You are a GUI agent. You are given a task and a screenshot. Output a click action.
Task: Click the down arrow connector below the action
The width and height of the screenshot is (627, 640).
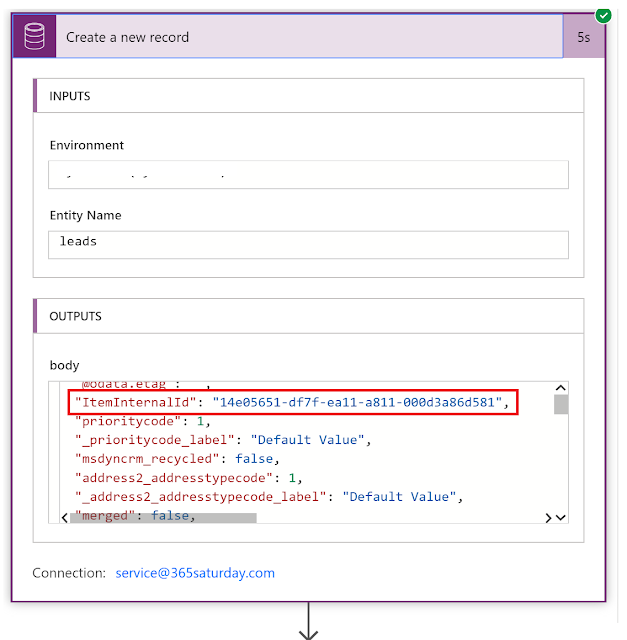click(x=308, y=620)
